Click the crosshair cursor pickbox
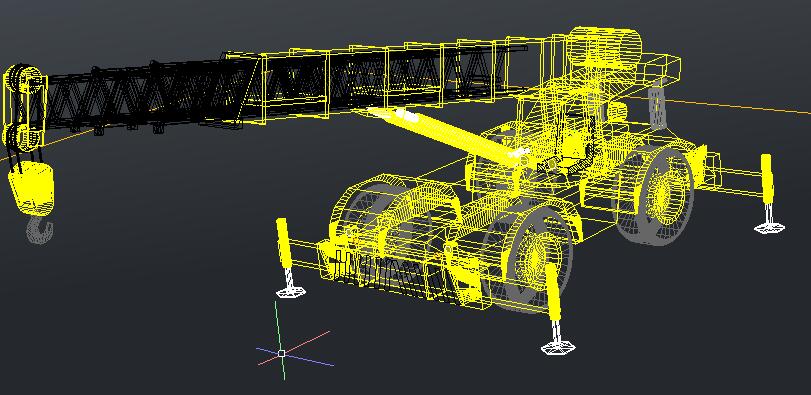The width and height of the screenshot is (811, 395). coord(282,354)
